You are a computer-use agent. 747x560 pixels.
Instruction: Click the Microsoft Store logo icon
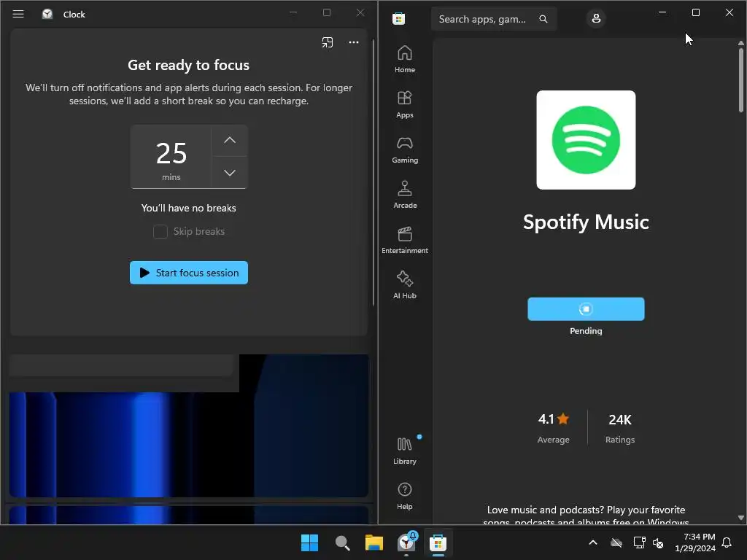[399, 18]
